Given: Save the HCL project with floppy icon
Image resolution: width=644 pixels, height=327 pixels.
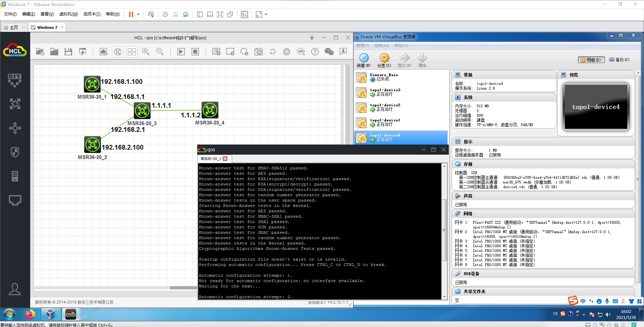Looking at the screenshot, I should pos(68,52).
